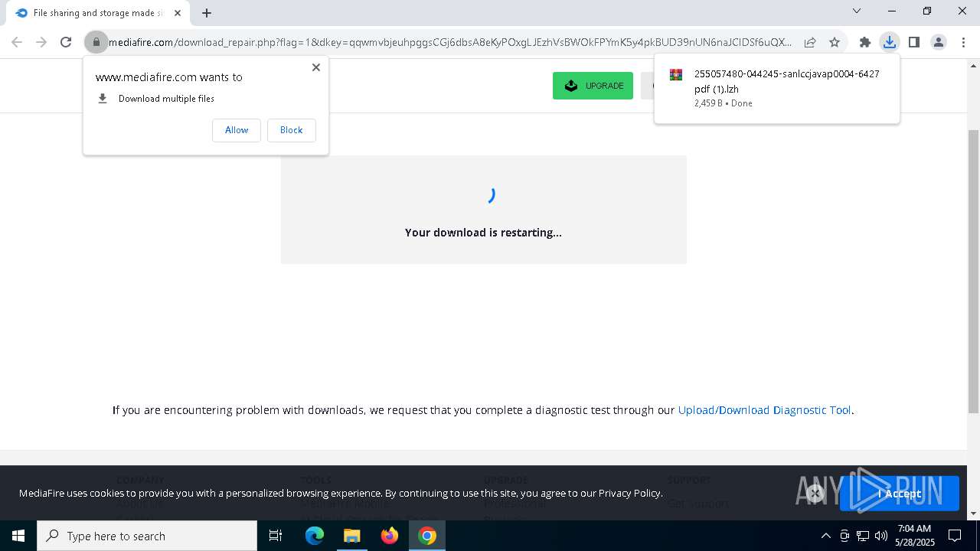Expand the tab search chevron

click(x=857, y=11)
